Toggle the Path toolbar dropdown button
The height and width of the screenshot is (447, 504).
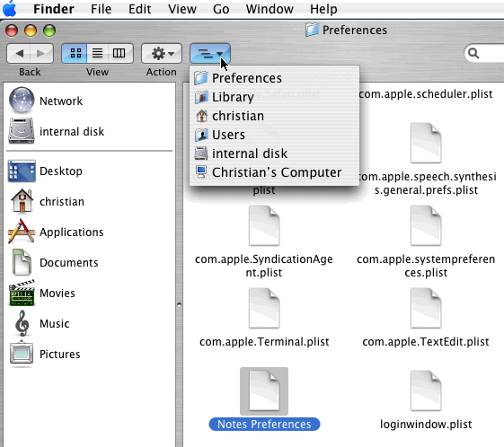click(x=210, y=53)
